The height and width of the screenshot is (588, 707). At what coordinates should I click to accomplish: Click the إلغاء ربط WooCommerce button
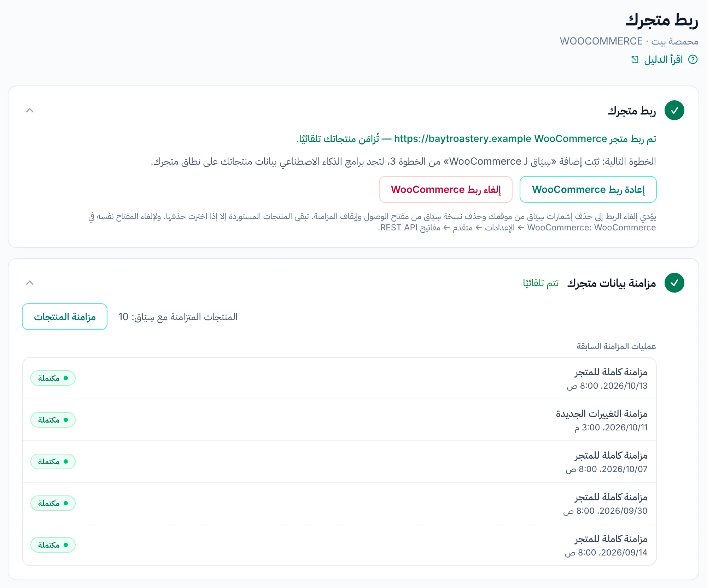(x=446, y=189)
